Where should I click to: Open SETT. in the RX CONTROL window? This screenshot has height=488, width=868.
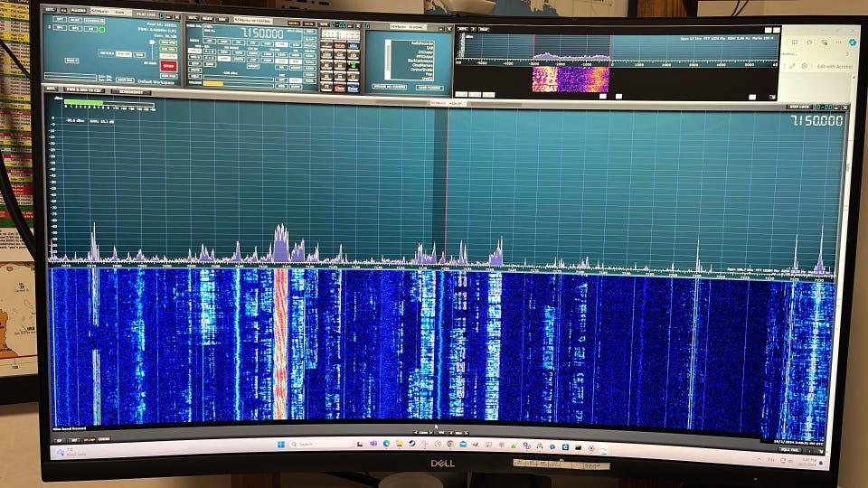(x=192, y=18)
